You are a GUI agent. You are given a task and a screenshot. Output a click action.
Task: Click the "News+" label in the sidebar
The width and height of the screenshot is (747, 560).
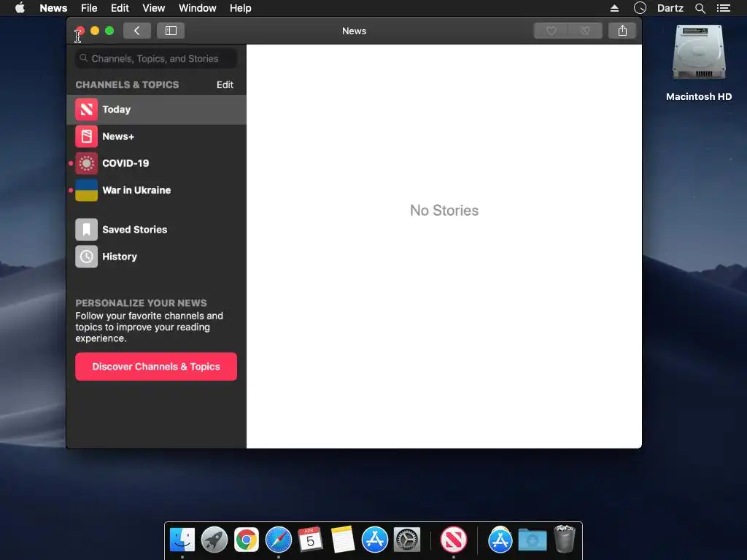click(118, 136)
